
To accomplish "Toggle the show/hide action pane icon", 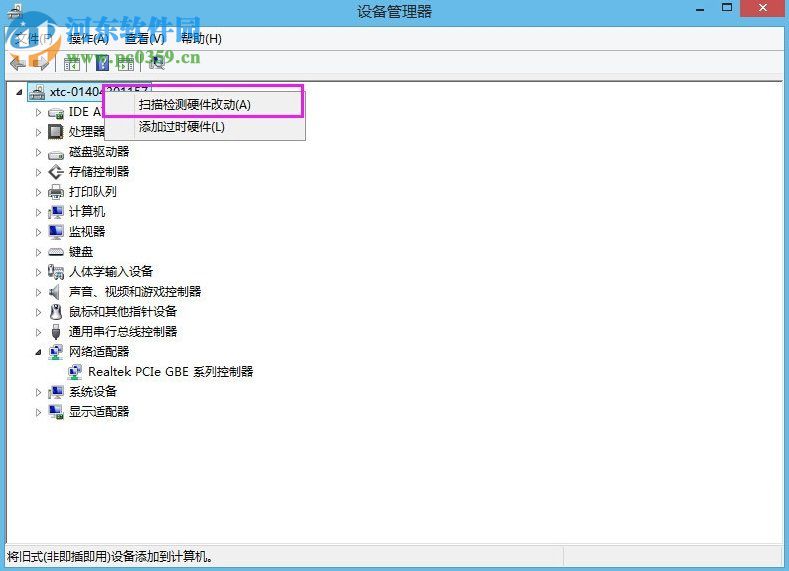I will click(125, 63).
